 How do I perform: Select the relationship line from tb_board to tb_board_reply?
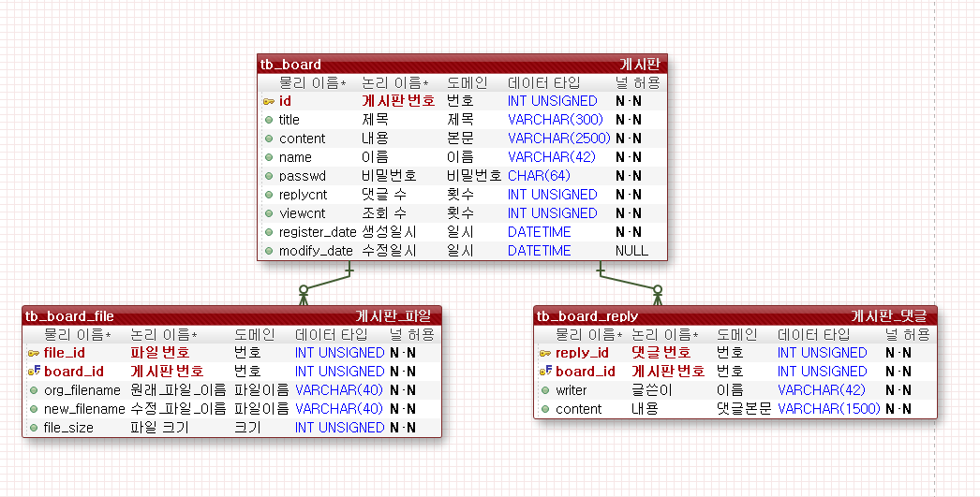[629, 283]
